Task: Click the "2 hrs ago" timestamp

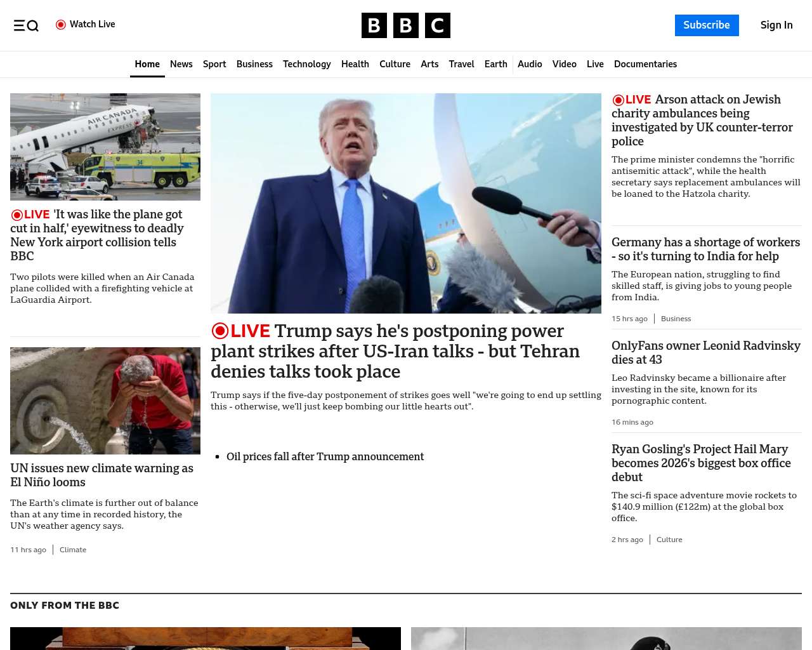Action: pyautogui.click(x=627, y=540)
